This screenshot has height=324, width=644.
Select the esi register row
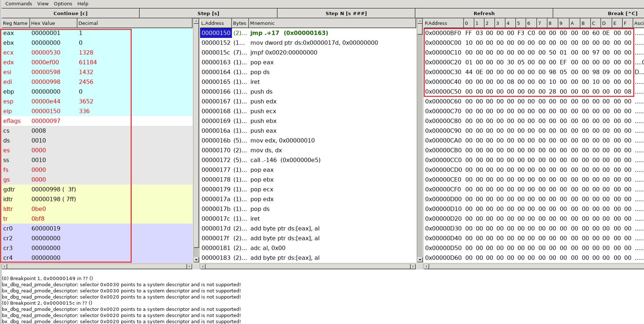click(97, 72)
